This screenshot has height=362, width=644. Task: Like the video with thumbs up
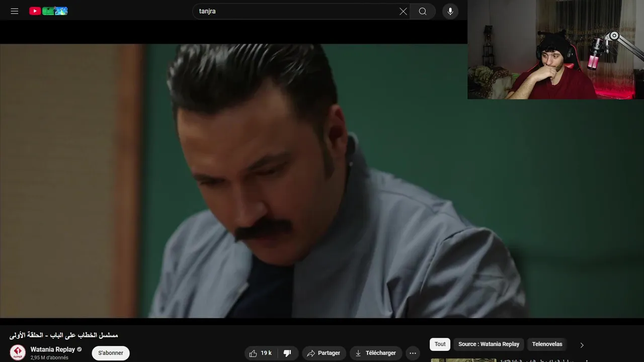point(261,353)
